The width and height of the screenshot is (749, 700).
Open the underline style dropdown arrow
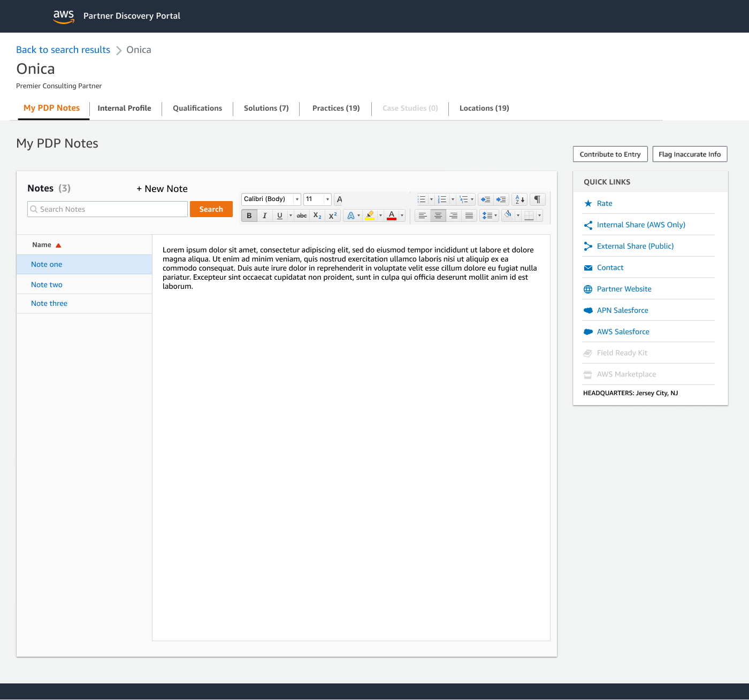coord(291,216)
